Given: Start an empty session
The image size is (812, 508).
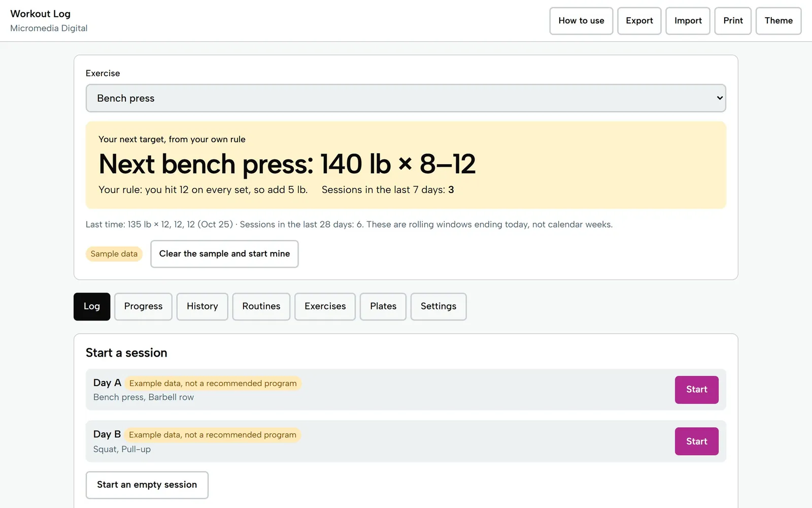Looking at the screenshot, I should pos(147,485).
